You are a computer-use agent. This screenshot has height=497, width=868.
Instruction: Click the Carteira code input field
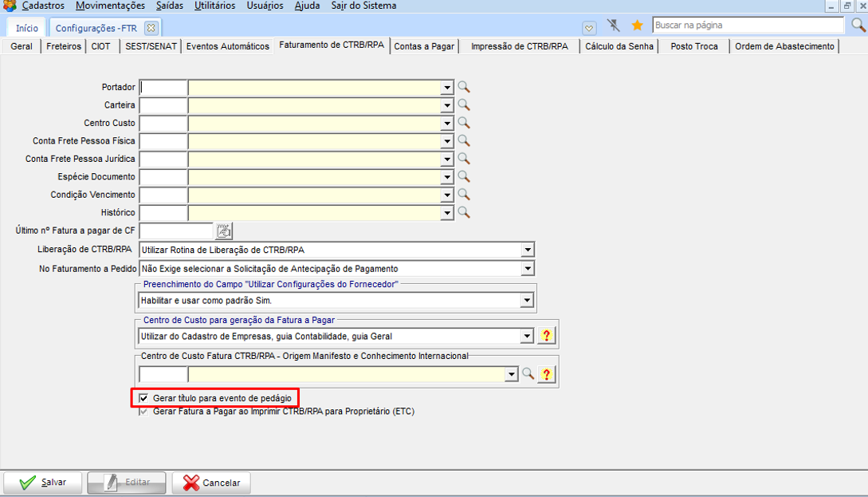(163, 105)
